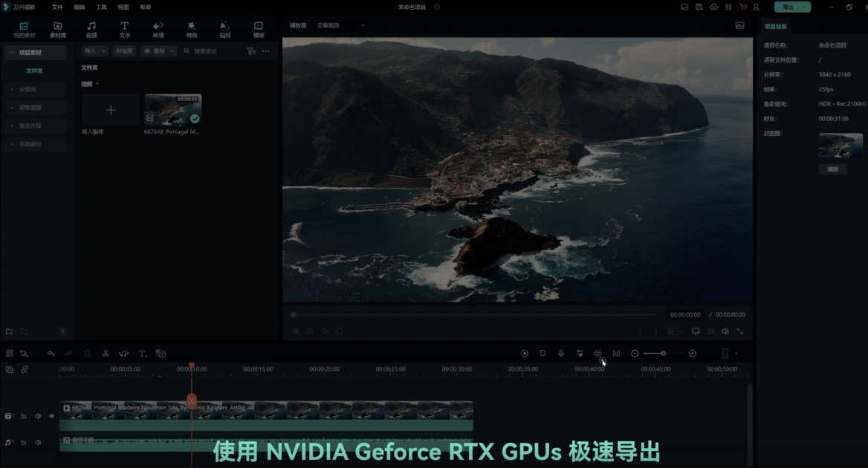Screen dimensions: 868x468
Task: Switch to the 素材库 (Stock Media) tab
Action: click(57, 29)
